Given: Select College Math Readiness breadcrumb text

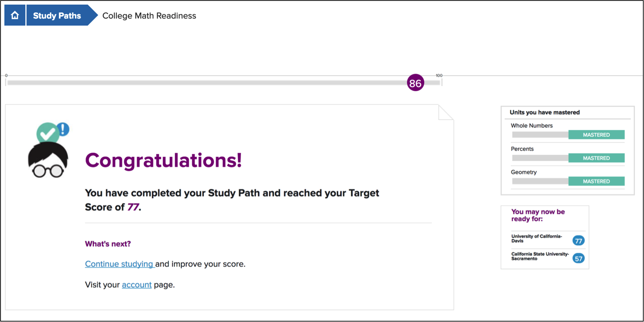Looking at the screenshot, I should 149,16.
